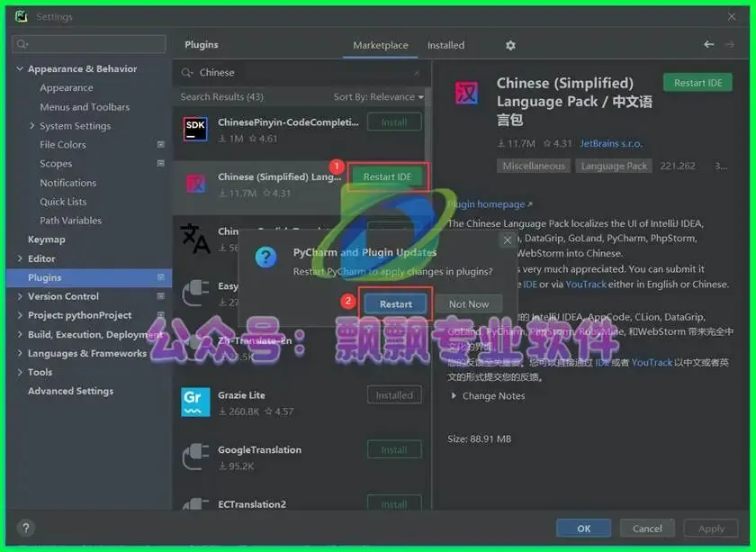Click the Scopes project-level icon
Viewport: 756px width, 552px height.
(x=161, y=163)
